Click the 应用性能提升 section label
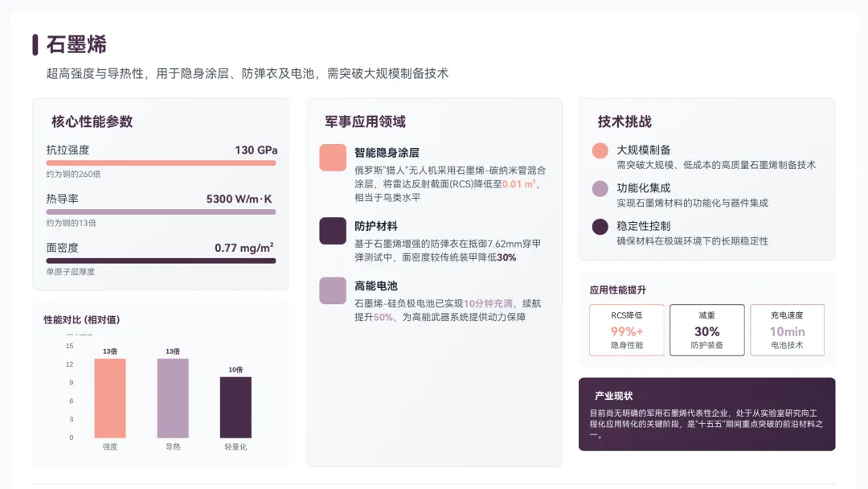 pos(618,290)
